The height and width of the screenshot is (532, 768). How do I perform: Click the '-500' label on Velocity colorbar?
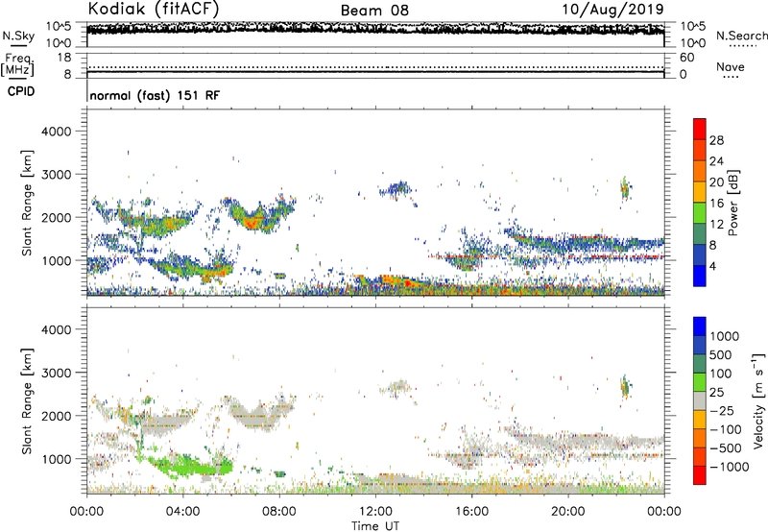726,447
